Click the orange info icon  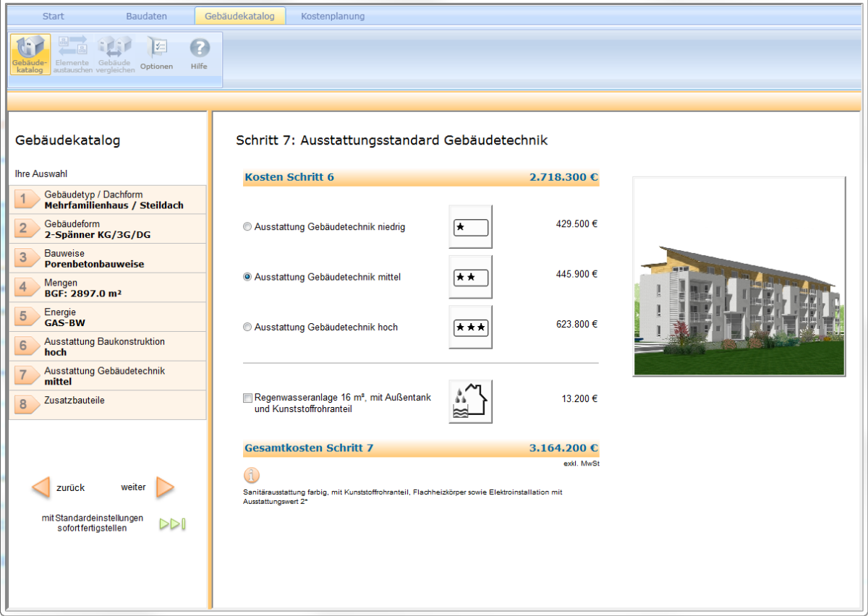[x=251, y=475]
